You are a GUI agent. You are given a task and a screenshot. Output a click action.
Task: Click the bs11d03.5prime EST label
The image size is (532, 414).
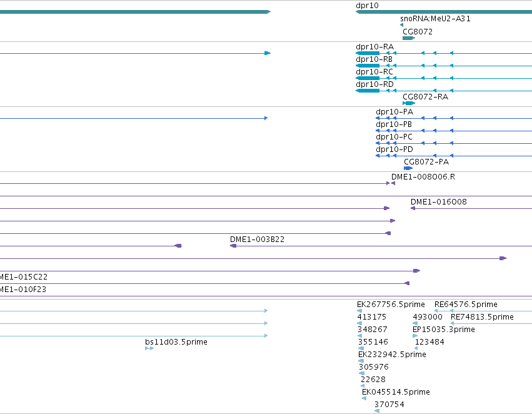[x=176, y=342]
